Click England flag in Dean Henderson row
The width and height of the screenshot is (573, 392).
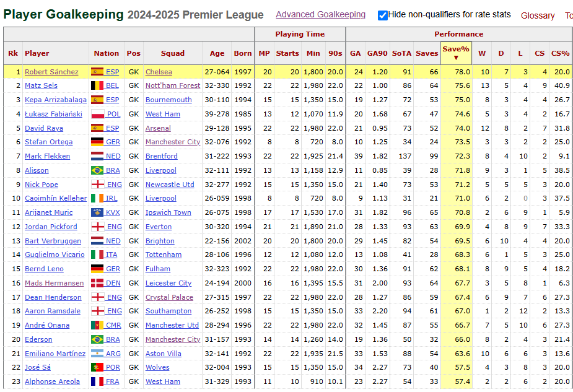coord(97,297)
